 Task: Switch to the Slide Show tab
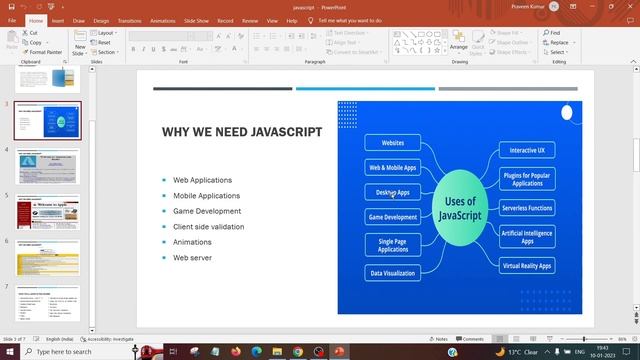pos(196,20)
